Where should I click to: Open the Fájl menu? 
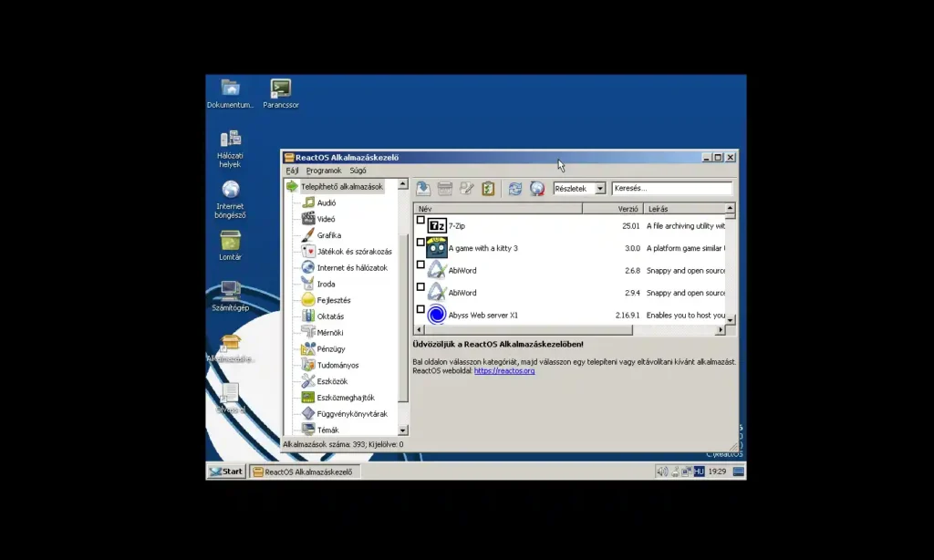coord(292,171)
